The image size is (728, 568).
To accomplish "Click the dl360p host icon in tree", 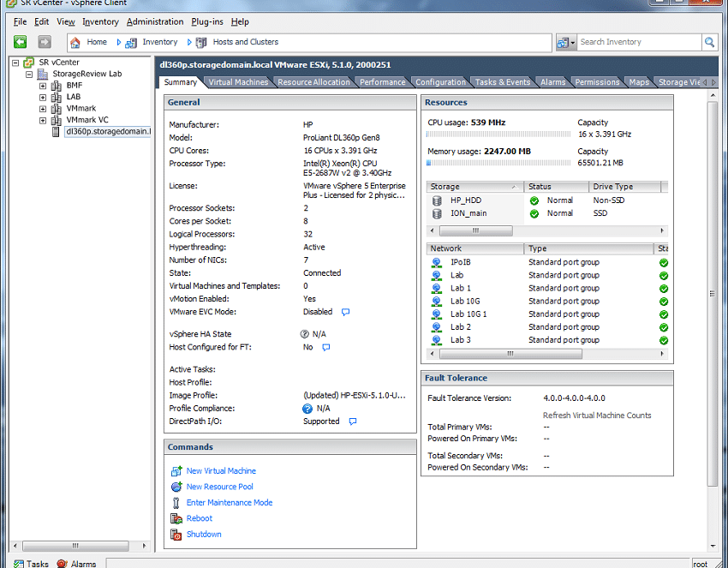I will (57, 132).
